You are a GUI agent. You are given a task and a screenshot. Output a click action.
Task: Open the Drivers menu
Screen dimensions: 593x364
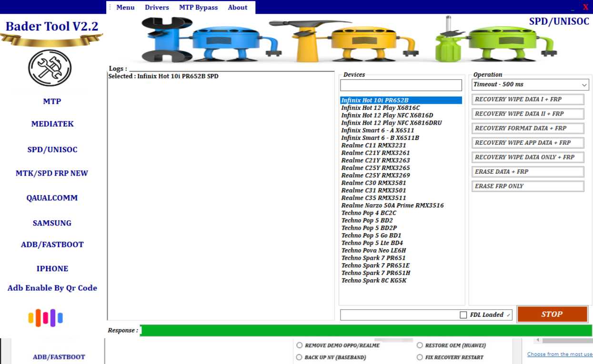coord(157,7)
